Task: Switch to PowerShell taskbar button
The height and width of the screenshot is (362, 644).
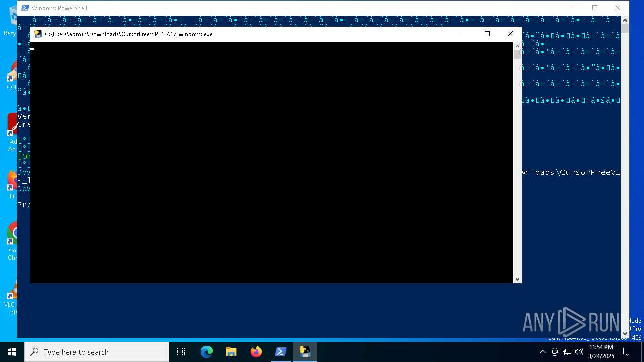Action: tap(281, 352)
